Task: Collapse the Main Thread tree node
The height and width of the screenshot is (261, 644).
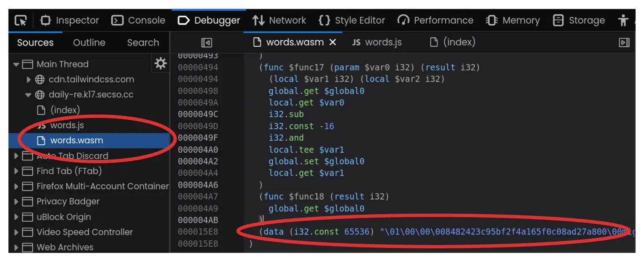Action: [16, 65]
